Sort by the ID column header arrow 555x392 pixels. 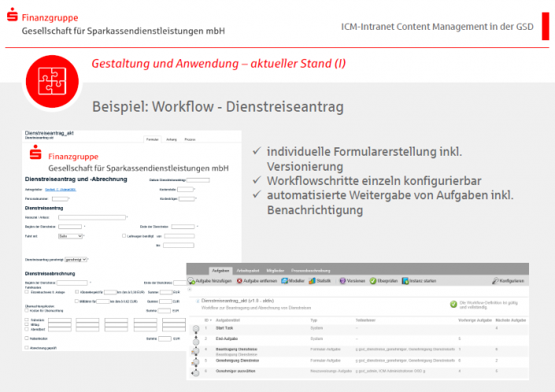point(211,320)
